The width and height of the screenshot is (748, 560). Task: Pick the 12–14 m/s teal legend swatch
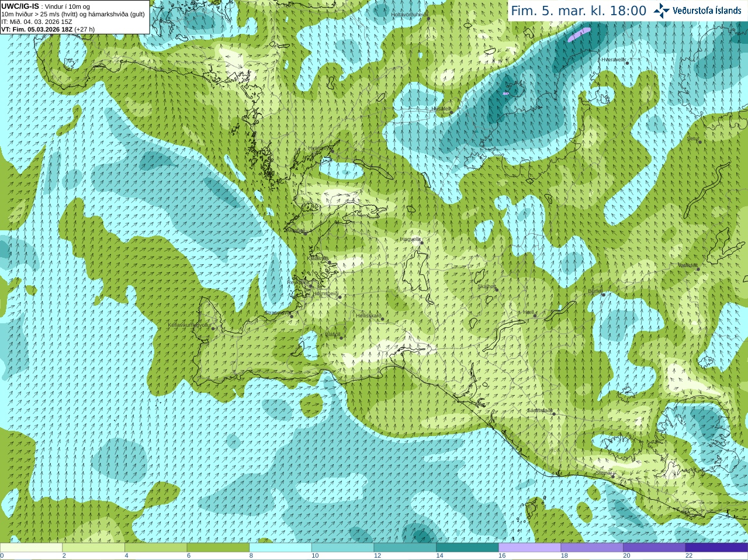coord(405,548)
